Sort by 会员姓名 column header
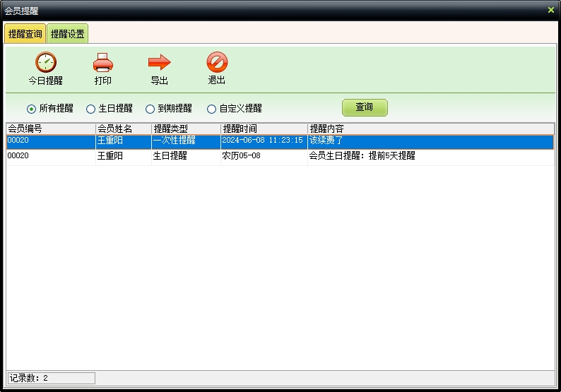The image size is (561, 392). [123, 129]
